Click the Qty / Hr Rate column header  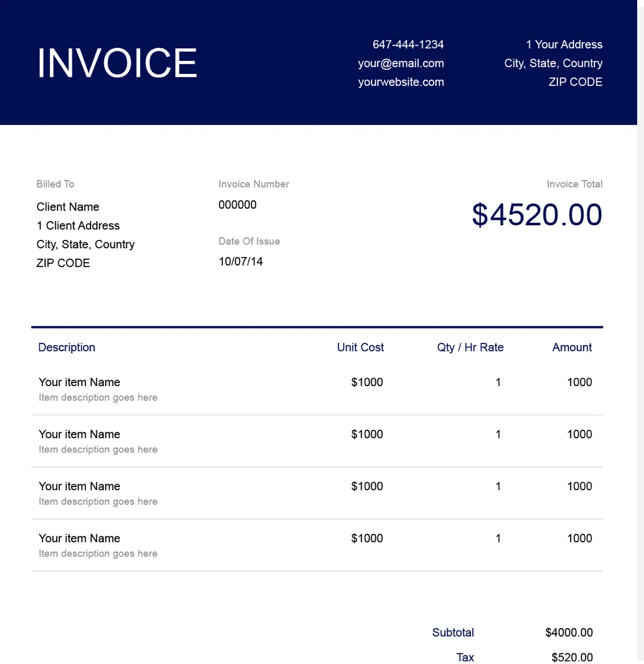[470, 347]
